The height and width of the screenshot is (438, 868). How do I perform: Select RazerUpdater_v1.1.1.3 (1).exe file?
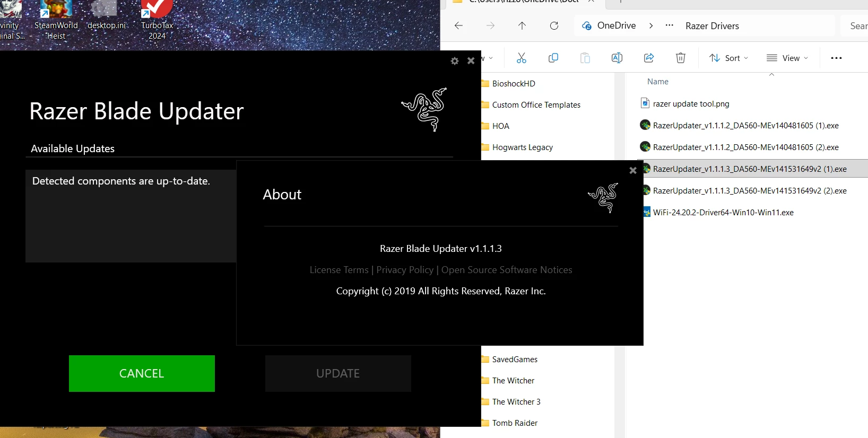point(750,169)
